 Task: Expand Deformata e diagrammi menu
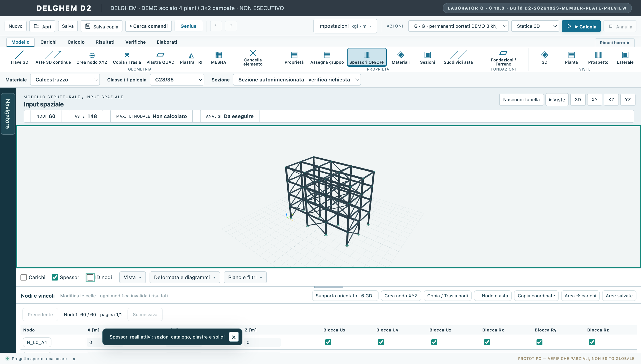pyautogui.click(x=185, y=277)
